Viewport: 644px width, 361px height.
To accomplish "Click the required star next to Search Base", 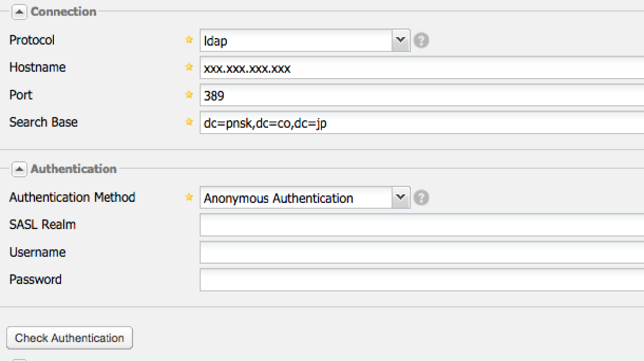I will click(x=189, y=122).
